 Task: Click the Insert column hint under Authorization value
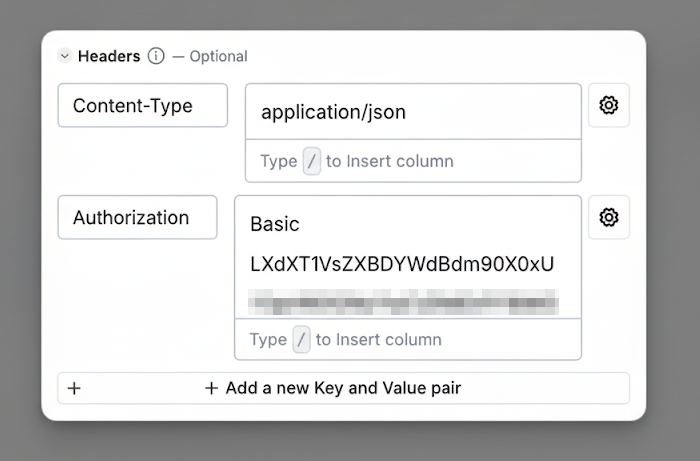pos(388,339)
